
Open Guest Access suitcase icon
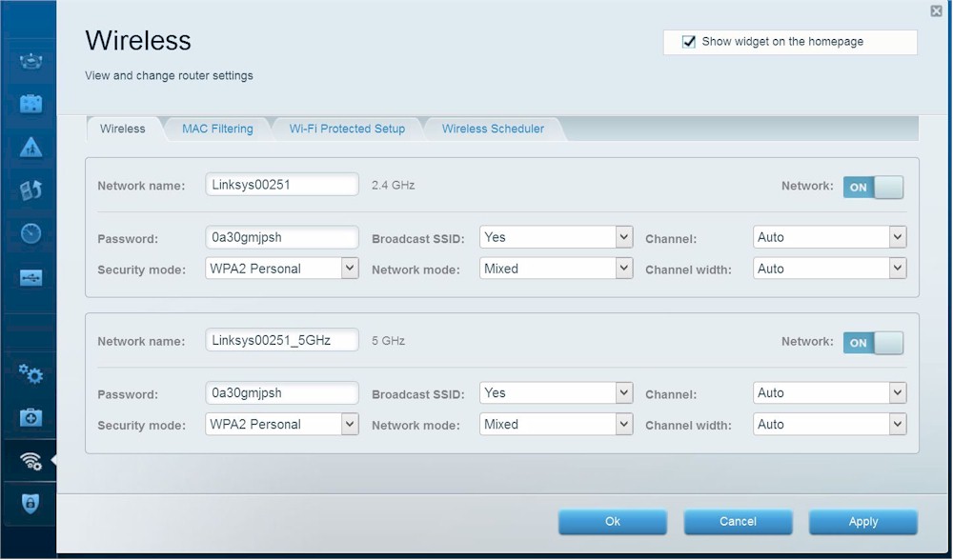[30, 104]
